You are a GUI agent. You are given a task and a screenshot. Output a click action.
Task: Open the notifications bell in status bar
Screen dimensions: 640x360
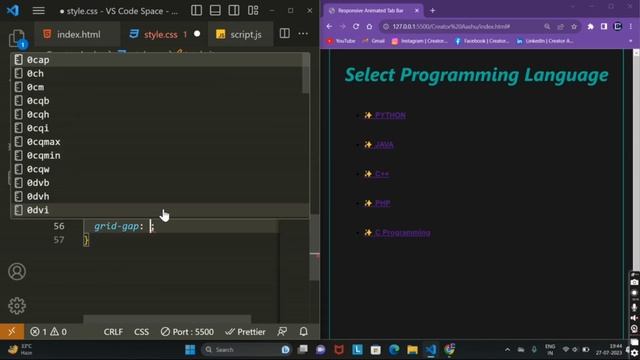click(x=304, y=332)
